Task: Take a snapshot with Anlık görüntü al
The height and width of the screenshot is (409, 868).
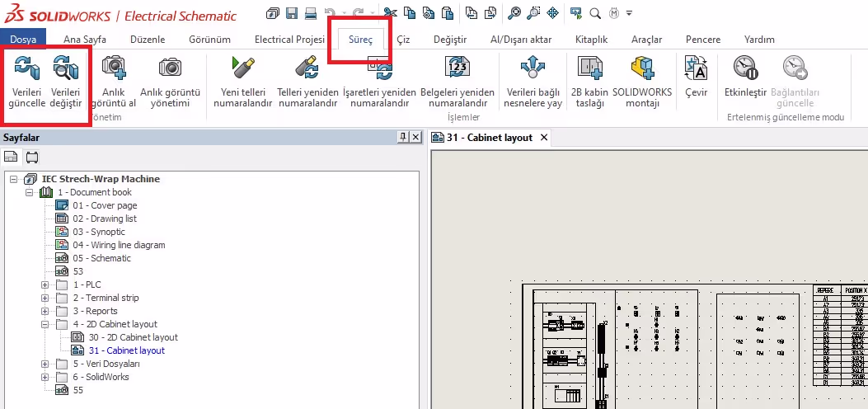Action: (114, 68)
